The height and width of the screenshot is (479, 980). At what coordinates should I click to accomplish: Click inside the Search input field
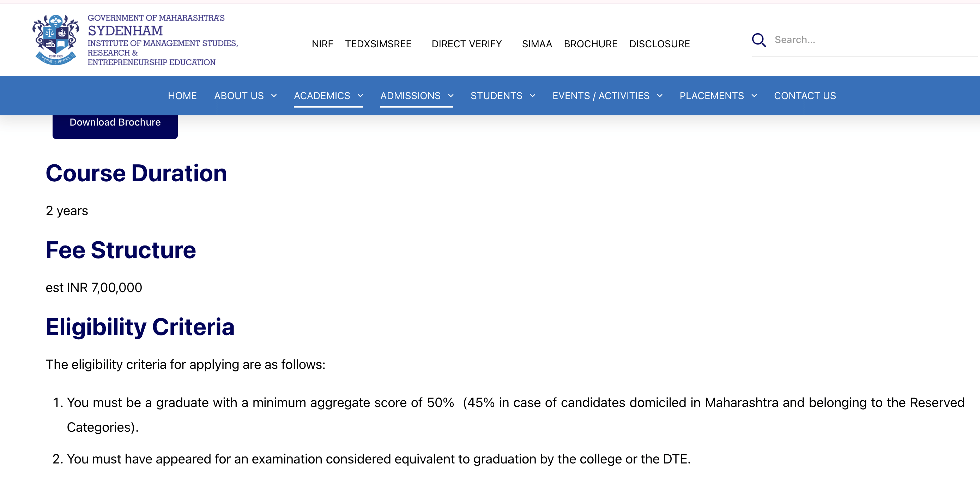(x=856, y=40)
